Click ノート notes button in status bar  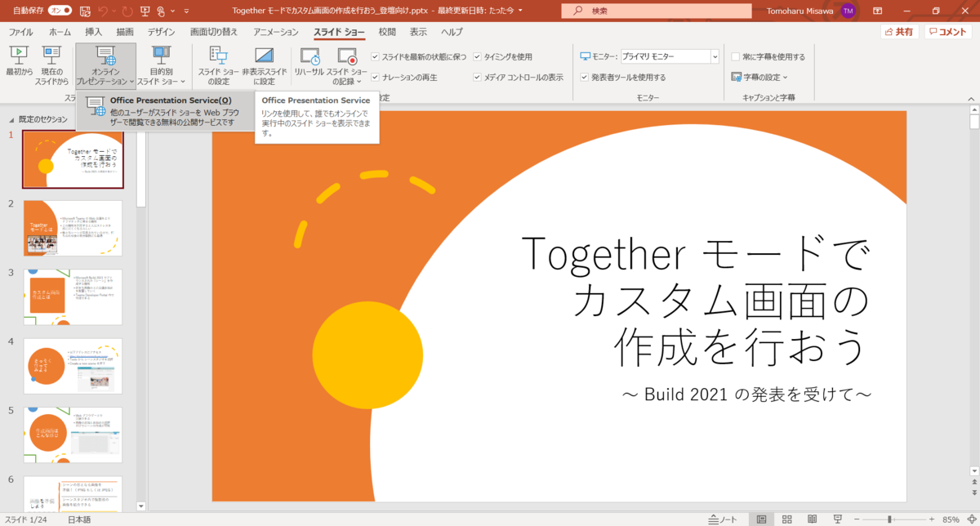click(723, 519)
